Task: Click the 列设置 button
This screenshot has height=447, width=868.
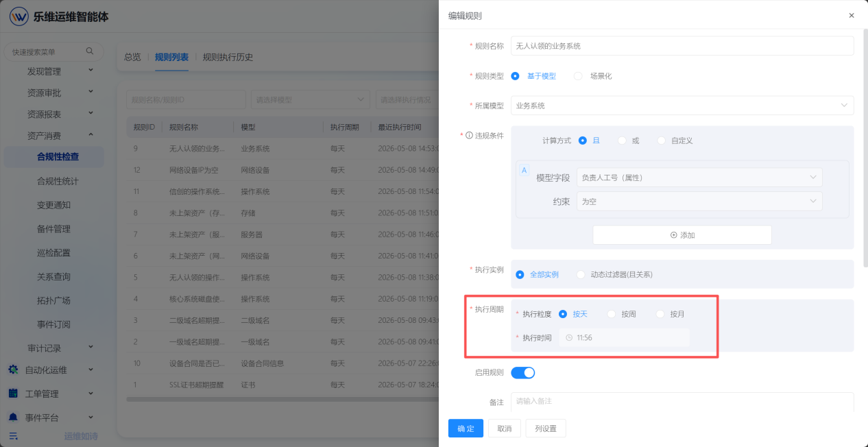Action: click(546, 428)
